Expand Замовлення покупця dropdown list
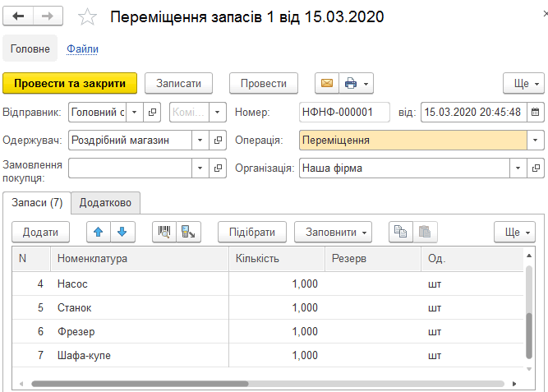548x392 pixels. click(200, 168)
